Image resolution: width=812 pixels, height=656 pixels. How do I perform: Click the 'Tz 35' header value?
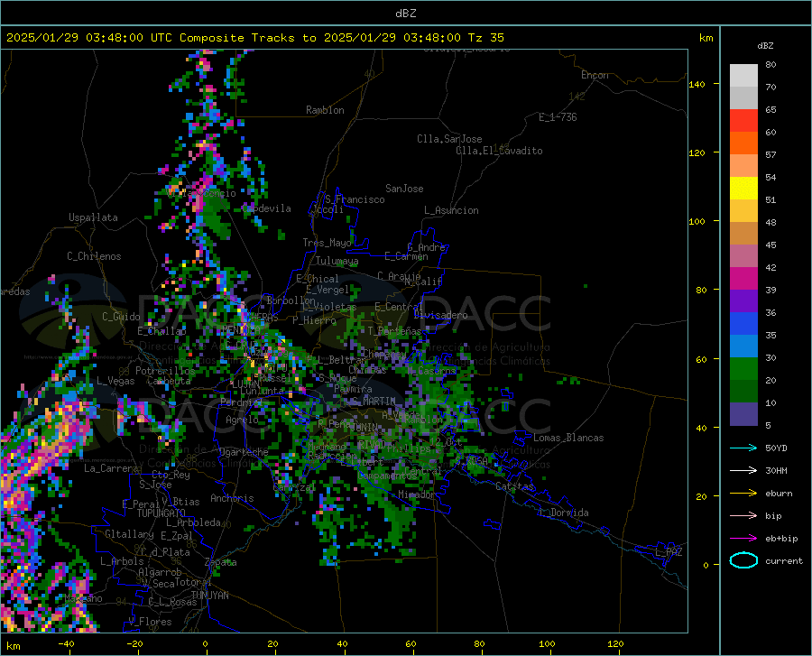point(485,38)
